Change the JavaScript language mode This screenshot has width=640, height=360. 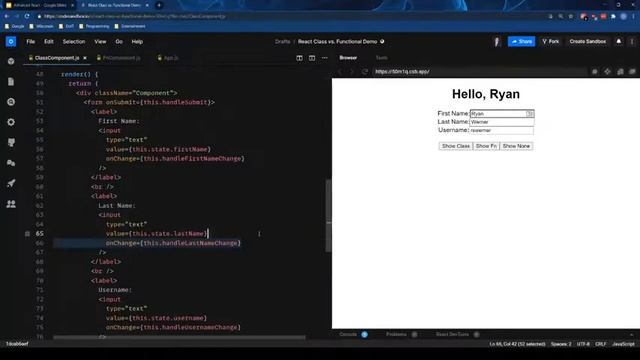[623, 344]
